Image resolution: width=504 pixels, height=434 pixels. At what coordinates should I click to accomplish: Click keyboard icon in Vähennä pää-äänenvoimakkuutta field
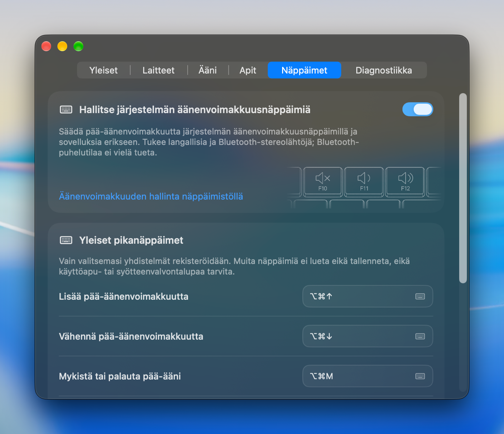click(x=420, y=336)
